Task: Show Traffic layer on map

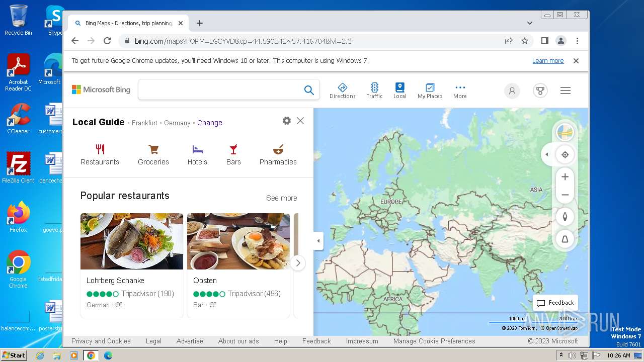Action: click(374, 90)
